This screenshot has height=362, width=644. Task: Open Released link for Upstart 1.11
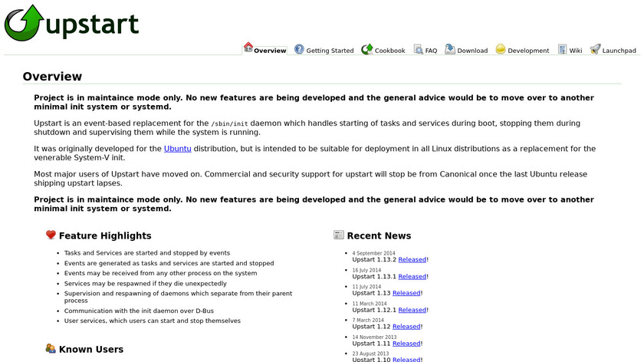click(x=406, y=344)
